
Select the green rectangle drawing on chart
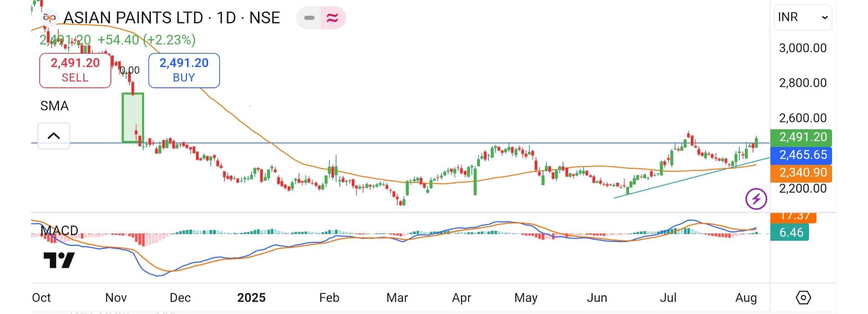coord(133,118)
